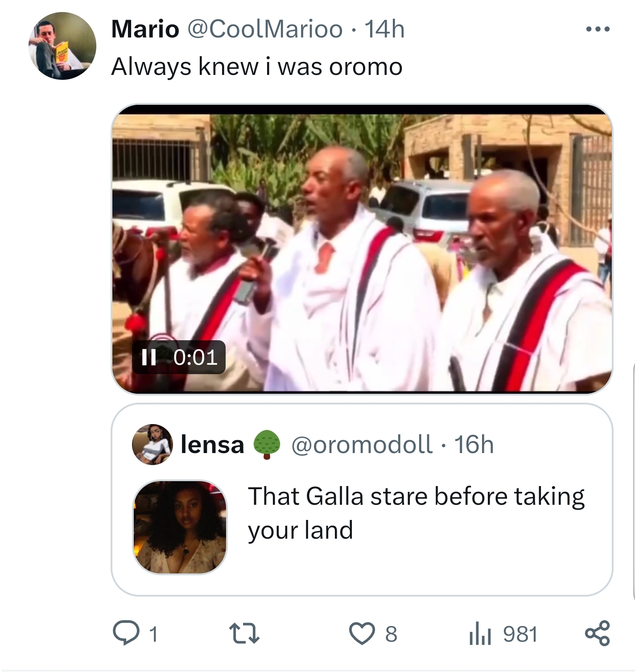This screenshot has width=635, height=672.
Task: Like the tweet with the heart icon
Action: 362,633
